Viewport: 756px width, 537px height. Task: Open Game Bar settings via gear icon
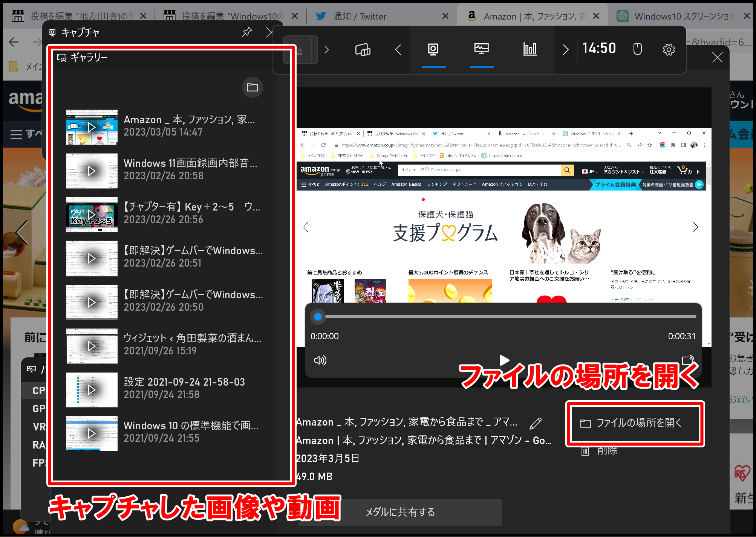[x=669, y=49]
